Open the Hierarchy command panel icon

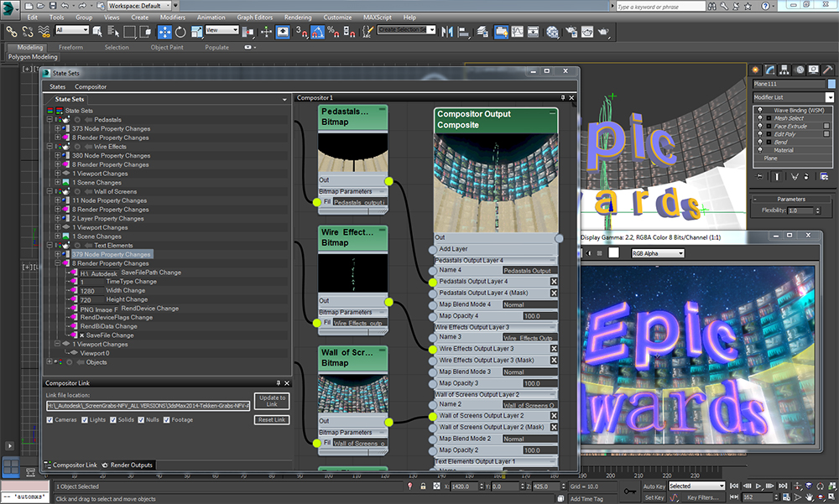(x=784, y=70)
